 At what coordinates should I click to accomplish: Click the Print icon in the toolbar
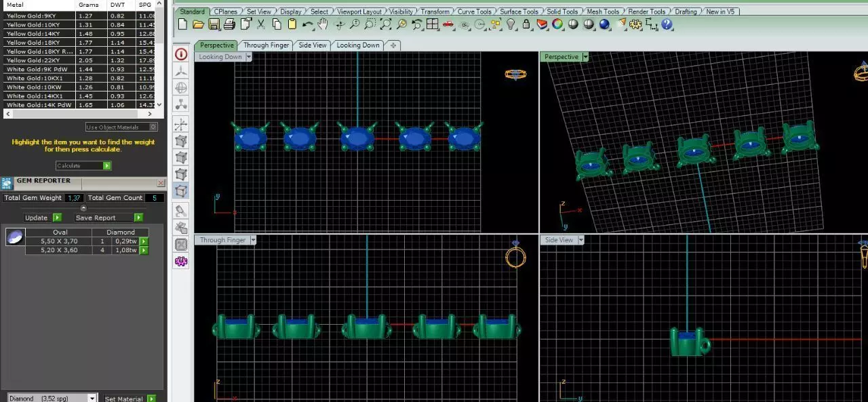[229, 24]
